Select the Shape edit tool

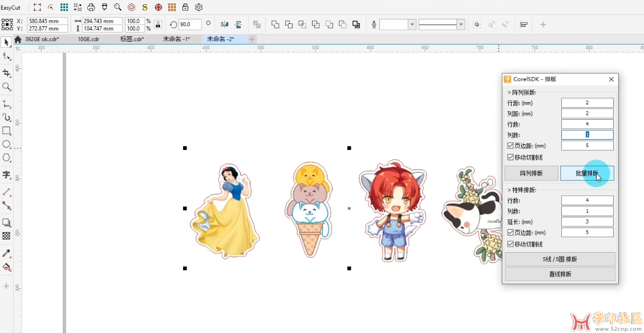pos(6,56)
